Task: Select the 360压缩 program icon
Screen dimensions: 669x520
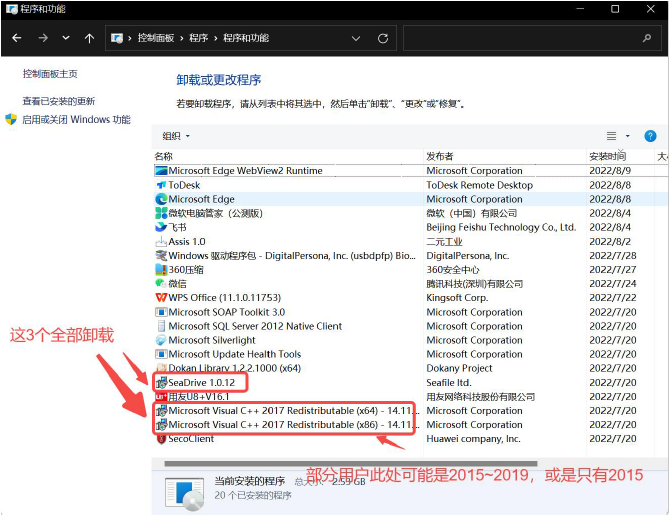Action: point(161,270)
